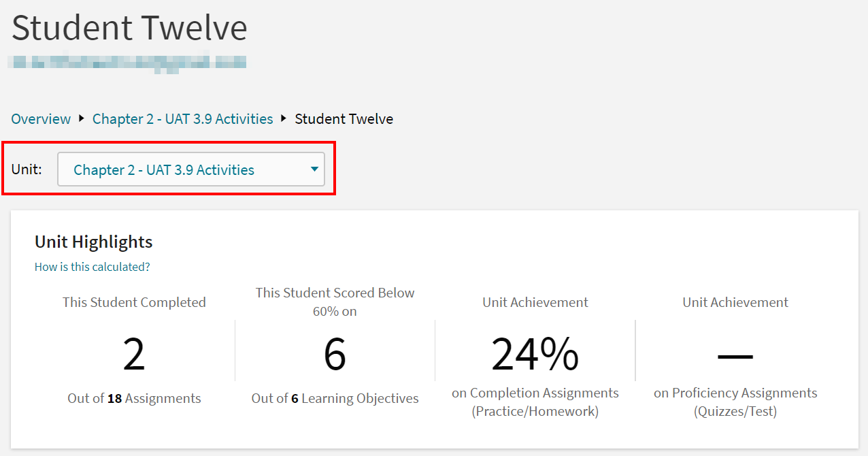Viewport: 868px width, 456px height.
Task: Click the dropdown arrow on the Unit selector
Action: pos(314,169)
